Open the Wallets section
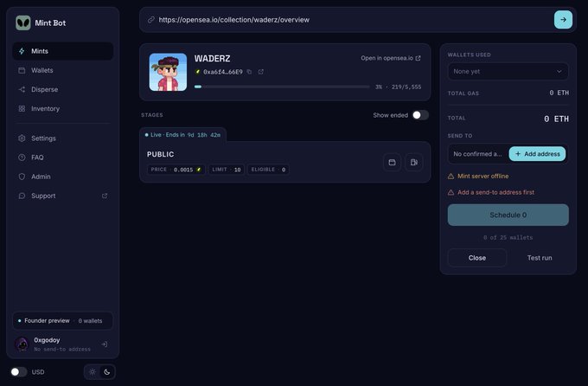This screenshot has height=386, width=588. pos(63,70)
